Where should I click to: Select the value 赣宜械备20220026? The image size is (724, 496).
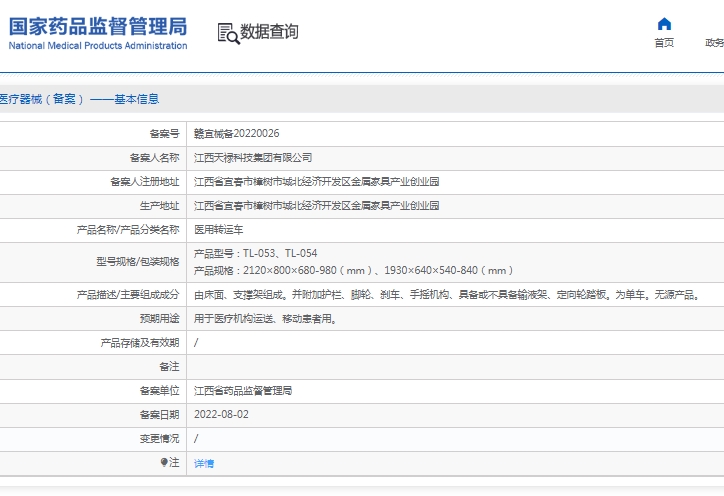tap(236, 133)
